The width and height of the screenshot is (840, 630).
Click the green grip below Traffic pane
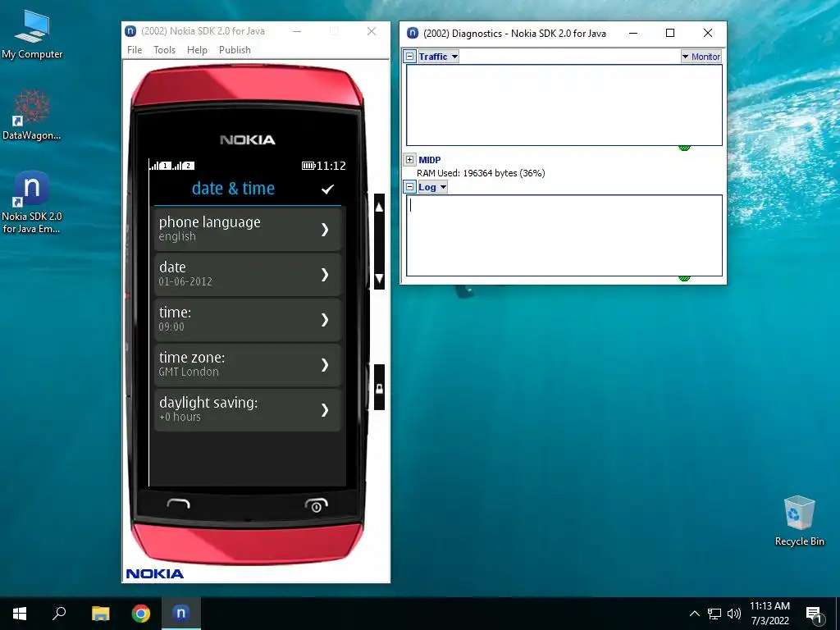684,148
